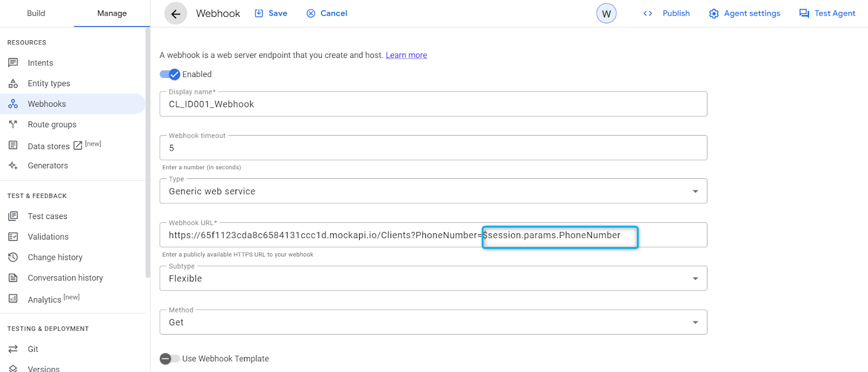
Task: Switch to the Build tab
Action: point(36,14)
